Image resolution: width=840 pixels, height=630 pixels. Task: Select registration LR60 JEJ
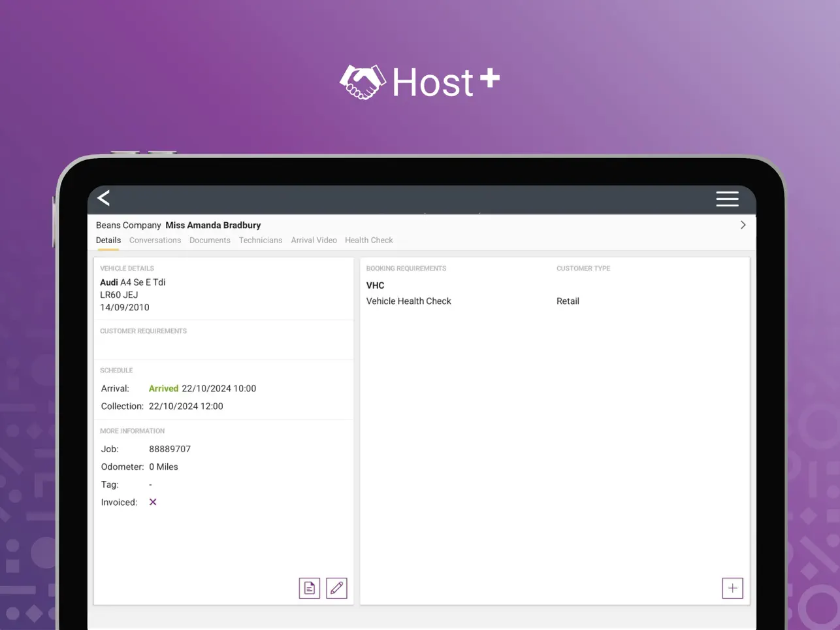click(119, 295)
